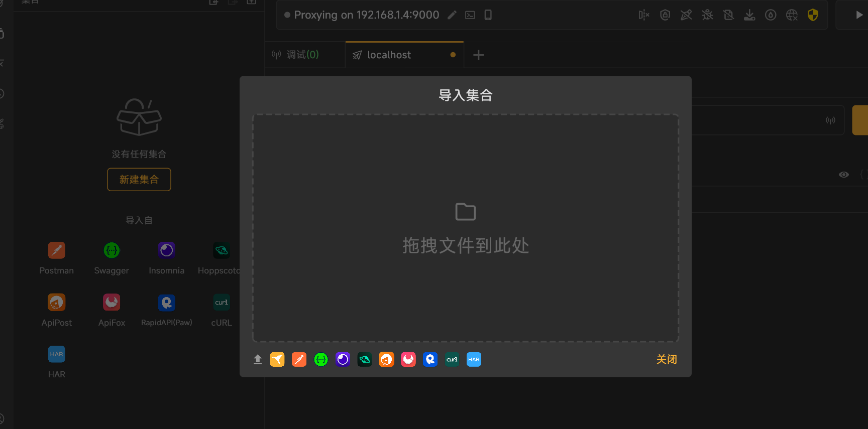This screenshot has width=868, height=429.
Task: Import from Swagger in sidebar
Action: [112, 258]
